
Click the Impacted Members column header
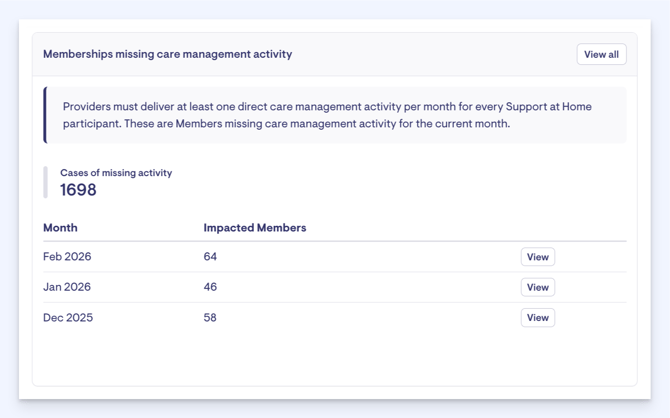pyautogui.click(x=254, y=228)
